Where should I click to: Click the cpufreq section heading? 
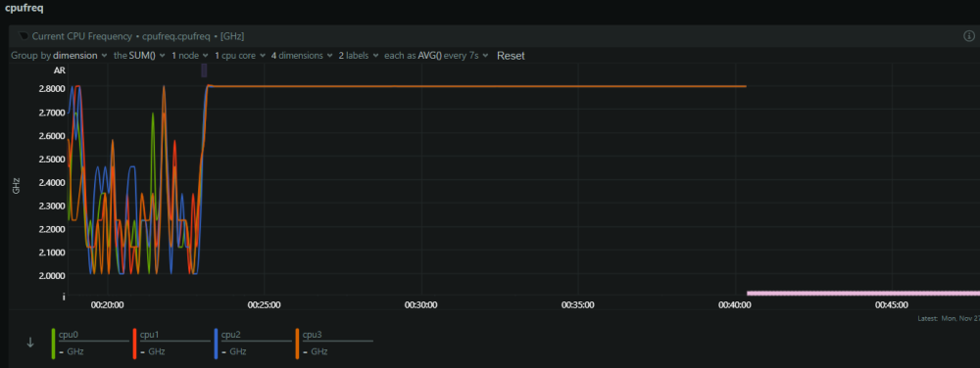(24, 9)
